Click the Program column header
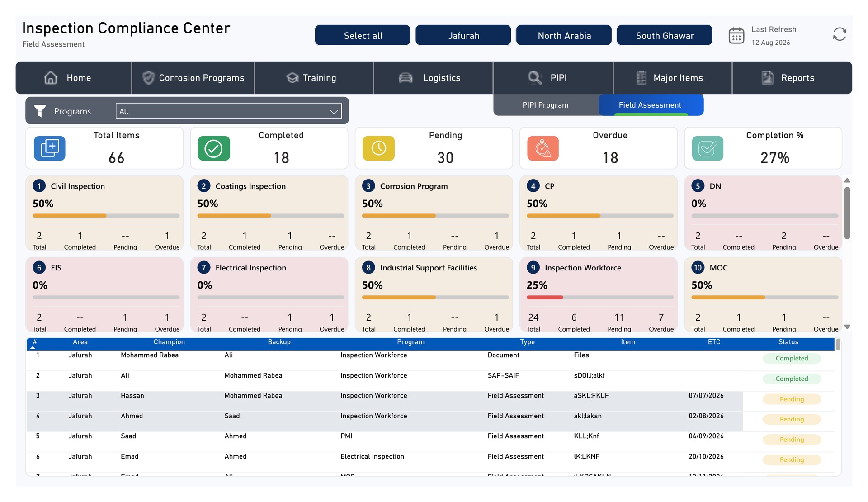Screen dimensions: 868x502 pyautogui.click(x=410, y=342)
